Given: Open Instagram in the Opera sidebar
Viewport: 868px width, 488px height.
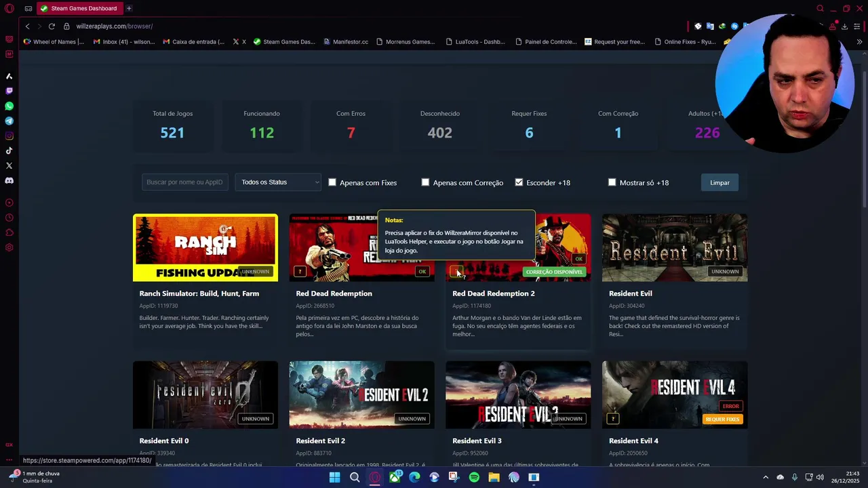Looking at the screenshot, I should point(9,136).
